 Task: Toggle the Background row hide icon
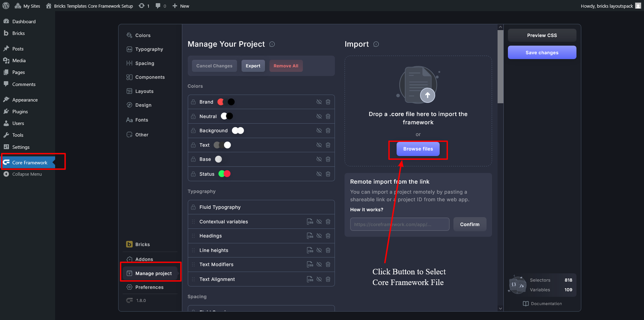click(x=319, y=131)
